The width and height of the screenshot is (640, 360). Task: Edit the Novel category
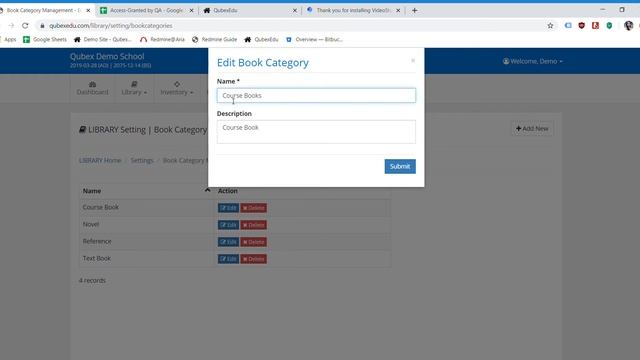(x=228, y=225)
